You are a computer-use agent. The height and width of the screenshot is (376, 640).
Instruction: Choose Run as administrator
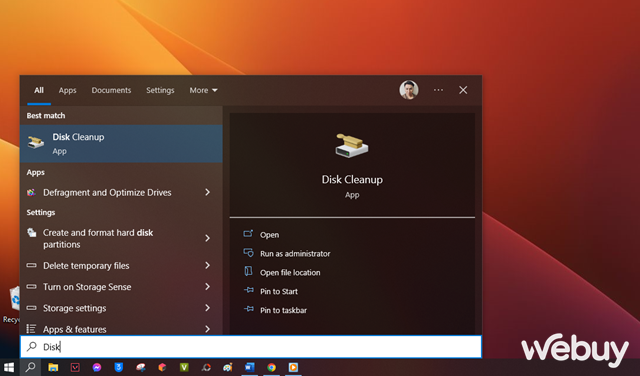point(295,254)
